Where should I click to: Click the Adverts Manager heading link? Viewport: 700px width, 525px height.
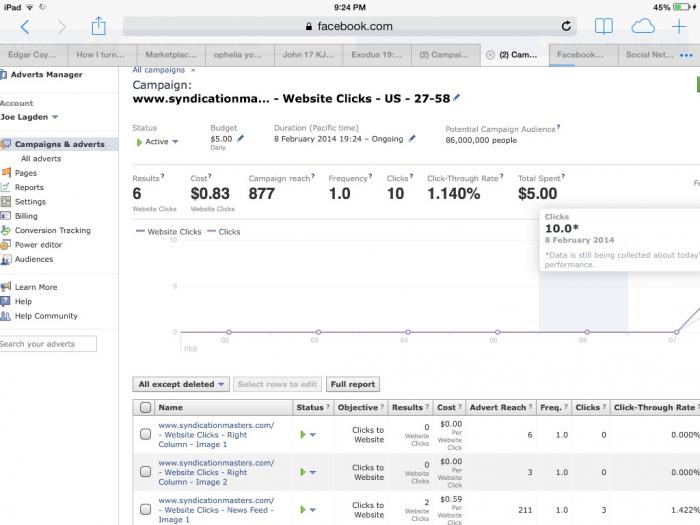pyautogui.click(x=46, y=75)
